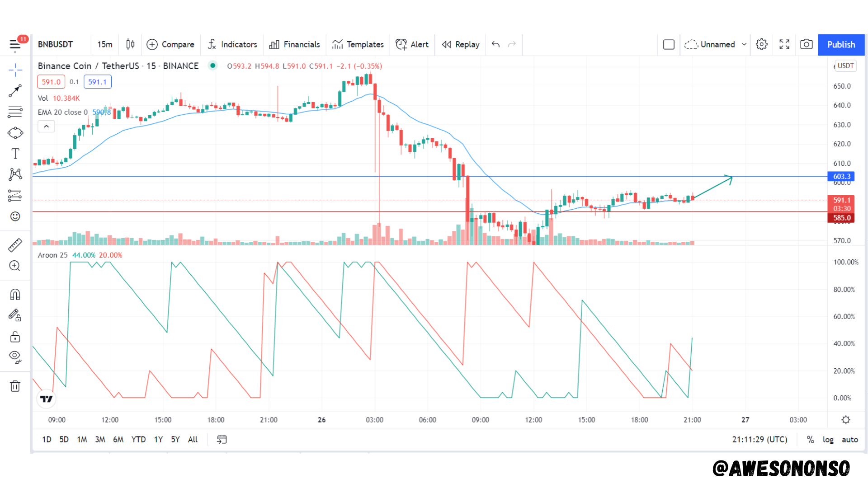Open the Indicators dialog
868x488 pixels.
click(232, 44)
